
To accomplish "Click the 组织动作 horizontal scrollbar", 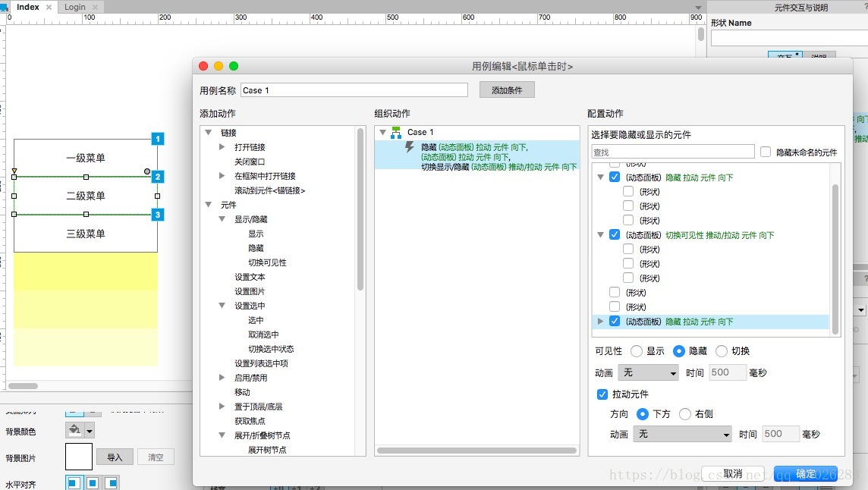I will (476, 451).
